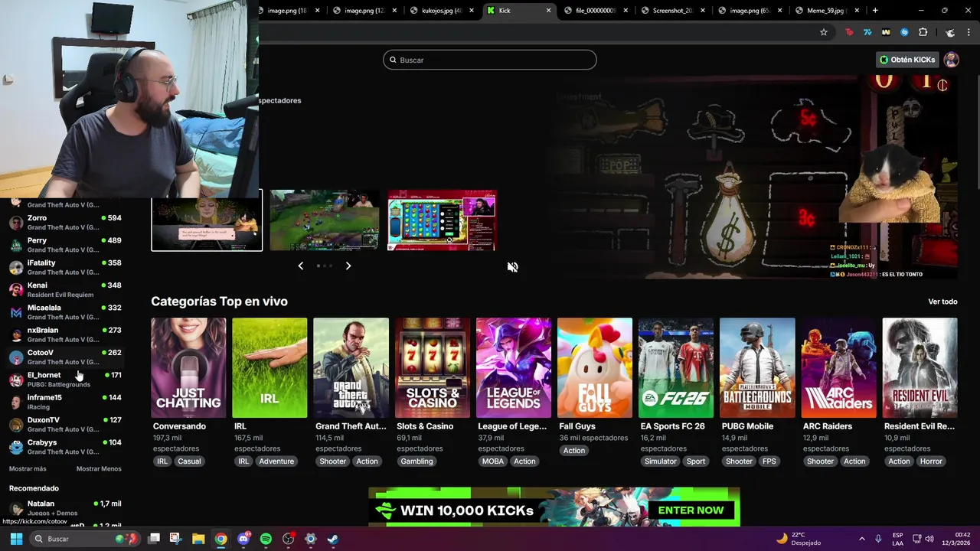Switch to the Screenshot_20 browser tab
Image resolution: width=980 pixels, height=551 pixels.
[x=674, y=11]
